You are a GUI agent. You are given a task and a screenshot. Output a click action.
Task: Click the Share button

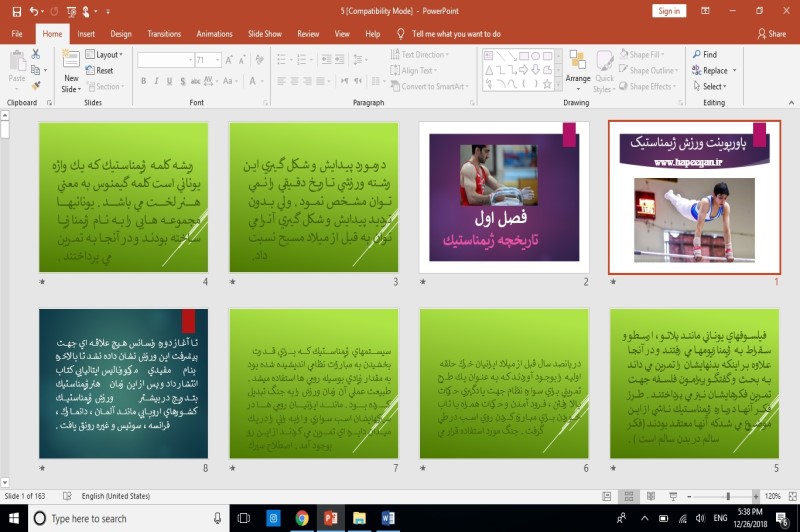pos(771,34)
